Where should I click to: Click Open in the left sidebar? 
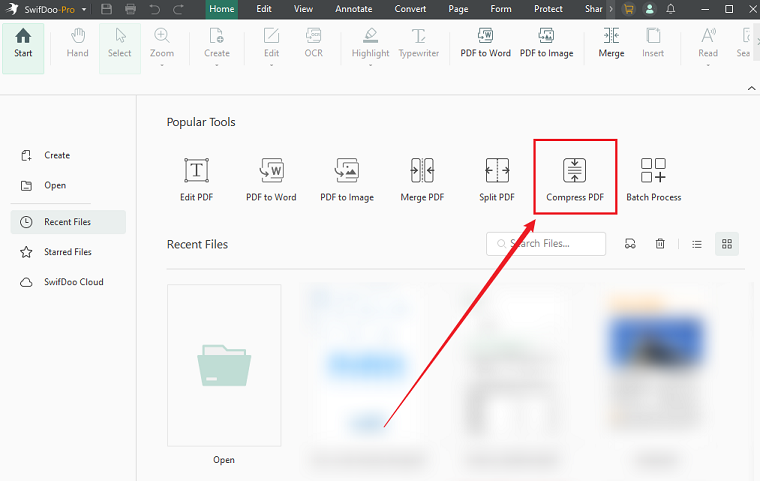(x=44, y=186)
